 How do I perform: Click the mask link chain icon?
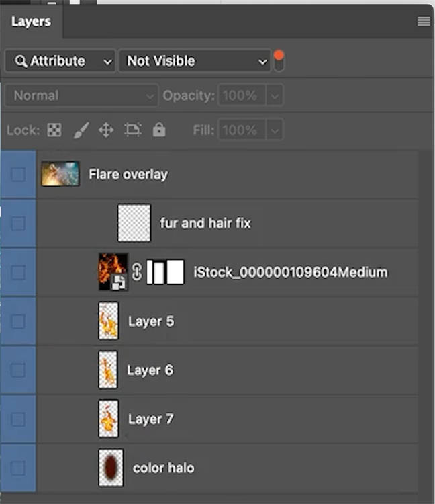(137, 272)
